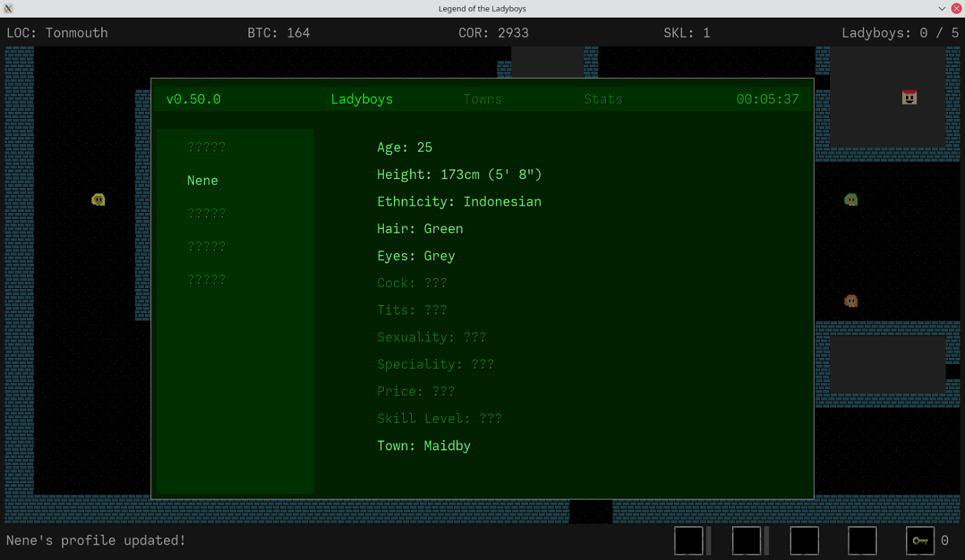
Task: Click the Town: Maidby field
Action: [x=423, y=446]
